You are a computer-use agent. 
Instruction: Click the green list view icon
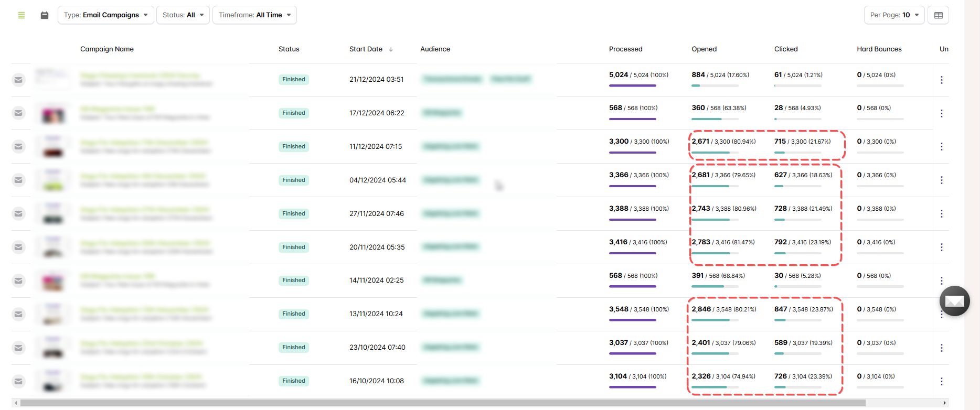22,15
